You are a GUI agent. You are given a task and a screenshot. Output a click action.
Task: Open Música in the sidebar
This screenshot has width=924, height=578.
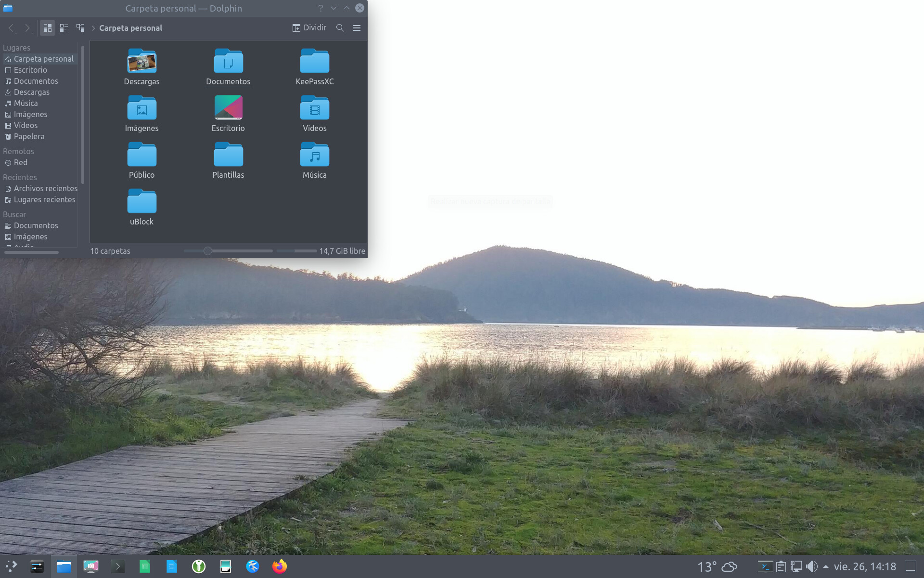(40, 103)
